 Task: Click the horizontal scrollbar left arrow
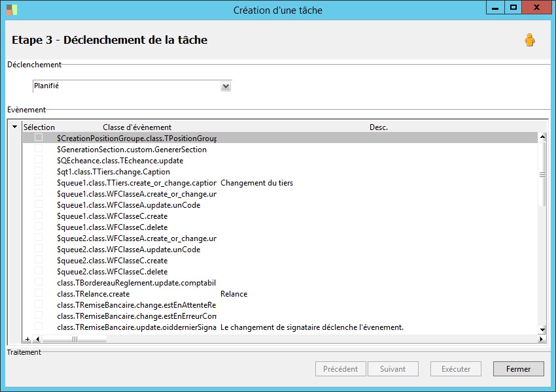point(37,339)
